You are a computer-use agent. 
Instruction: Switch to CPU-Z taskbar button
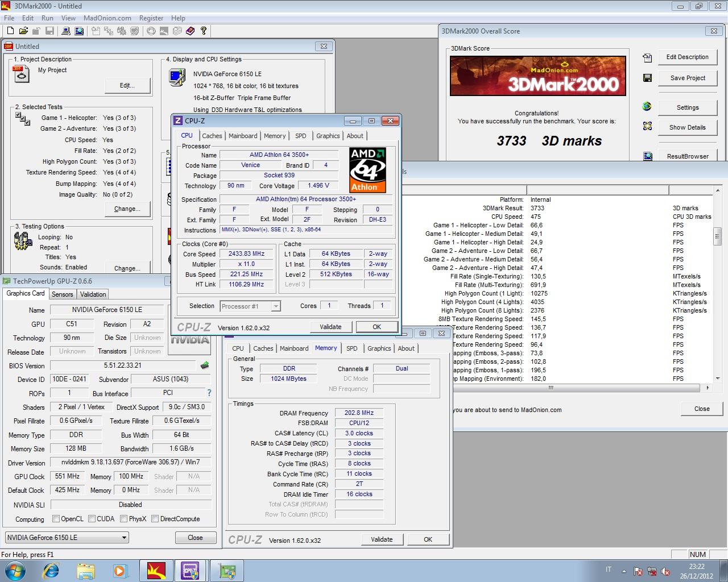191,571
